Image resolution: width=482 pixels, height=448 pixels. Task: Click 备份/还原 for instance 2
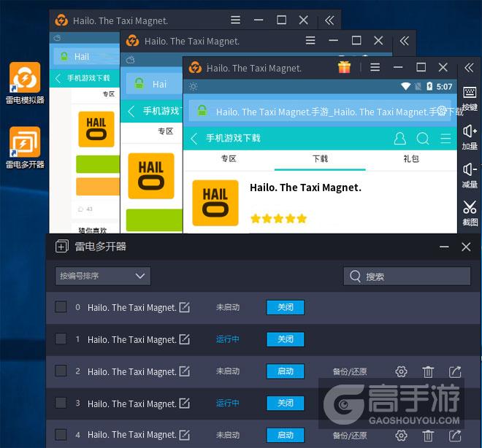[350, 371]
